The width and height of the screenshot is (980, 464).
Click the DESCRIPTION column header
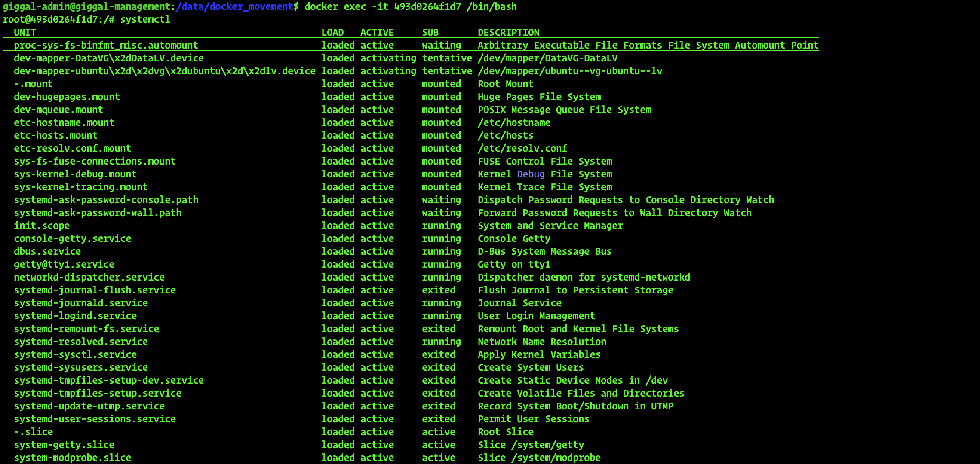tap(508, 33)
